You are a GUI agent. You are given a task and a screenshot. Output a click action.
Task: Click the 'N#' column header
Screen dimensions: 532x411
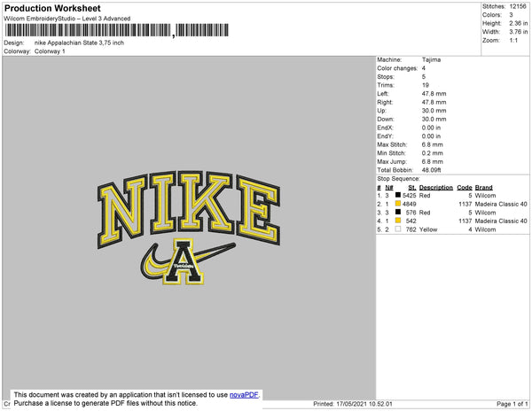tap(389, 188)
